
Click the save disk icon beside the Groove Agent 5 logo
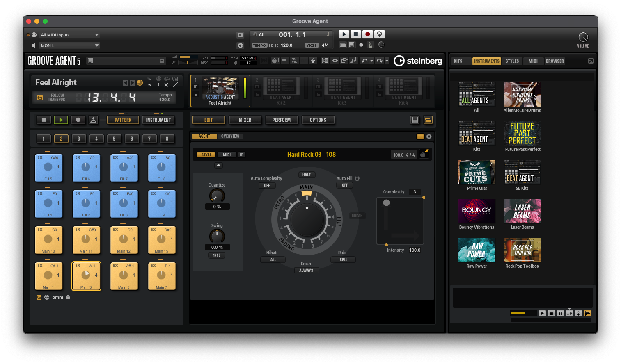pos(90,61)
